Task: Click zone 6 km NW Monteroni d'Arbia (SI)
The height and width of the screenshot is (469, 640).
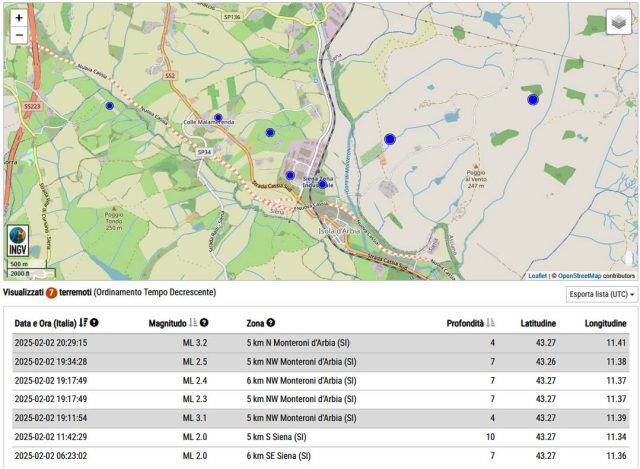Action: pos(301,380)
